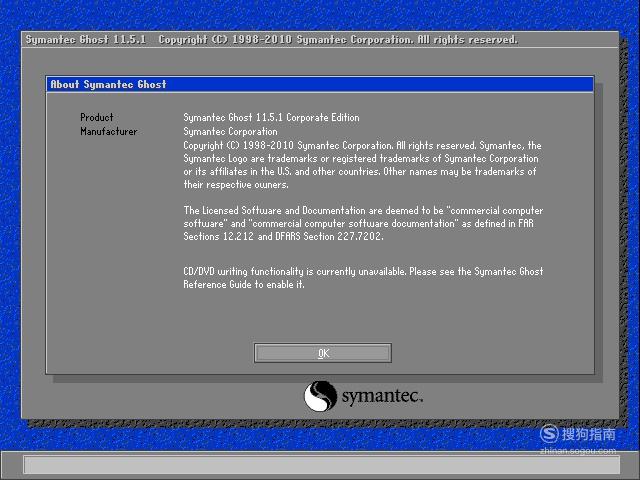640x480 pixels.
Task: Click "Copyright (C) 1998-2010" line in dialog body
Action: click(x=362, y=145)
